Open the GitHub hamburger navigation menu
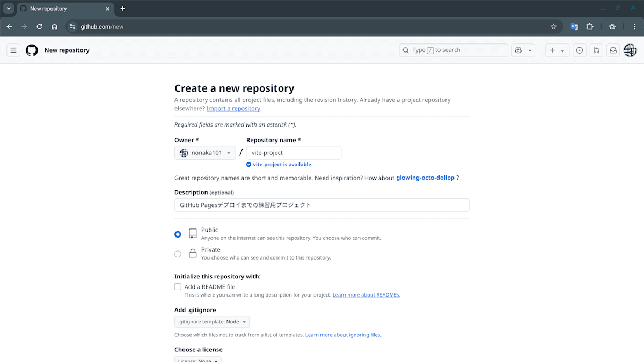This screenshot has width=644, height=362. tap(13, 50)
